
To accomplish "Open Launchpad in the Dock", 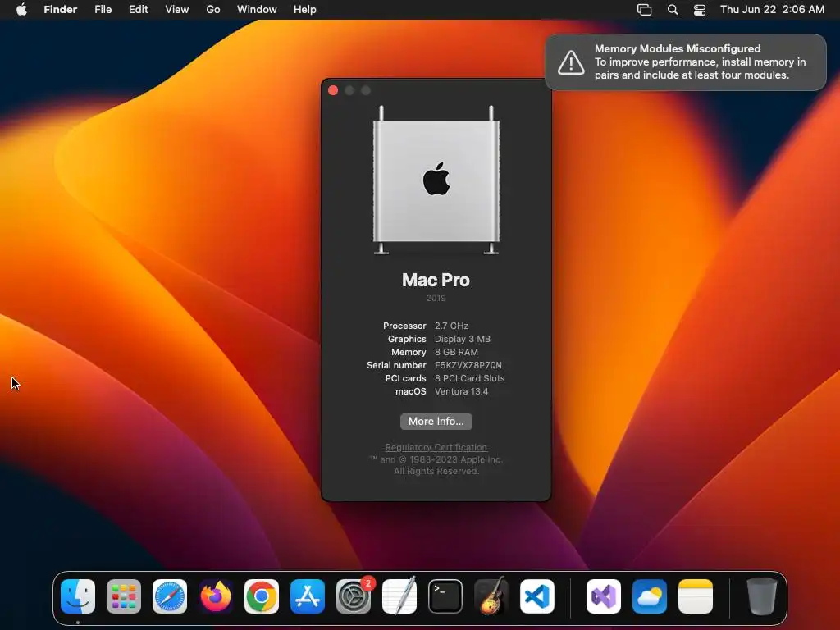I will coord(124,596).
